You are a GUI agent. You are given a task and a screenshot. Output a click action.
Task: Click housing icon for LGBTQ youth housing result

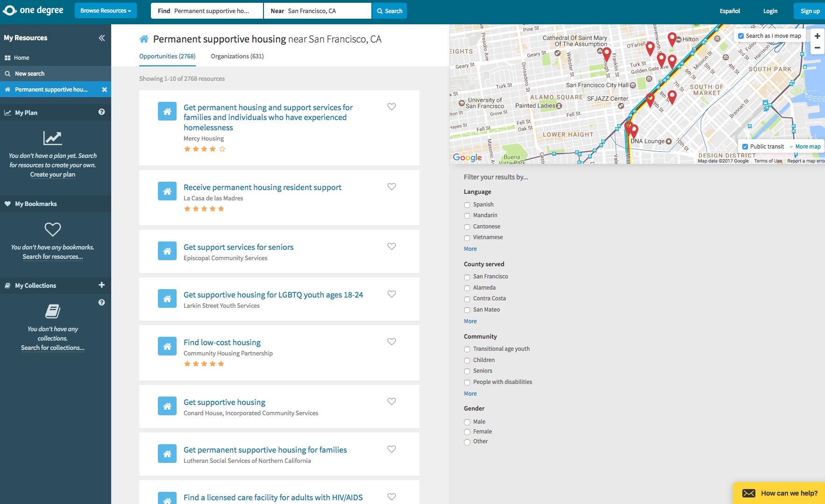(167, 298)
